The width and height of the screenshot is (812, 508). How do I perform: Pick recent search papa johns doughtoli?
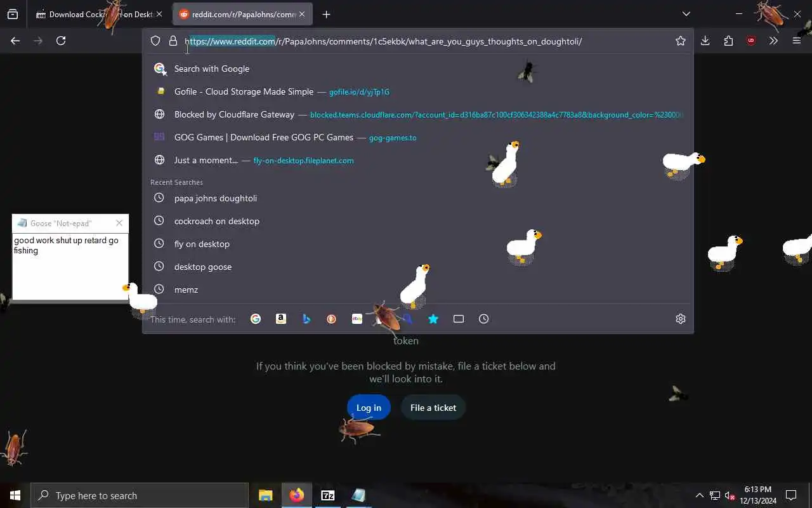(418, 198)
